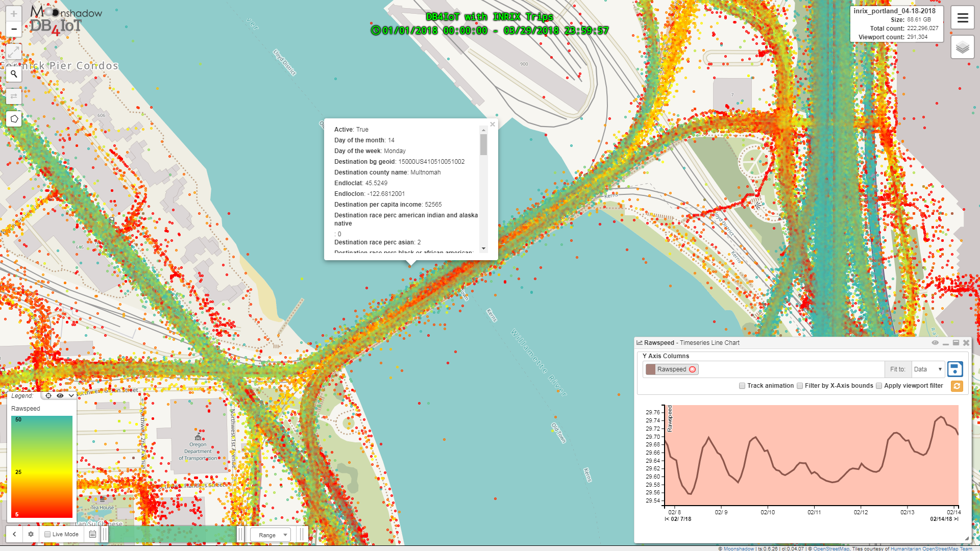Maximize the Rawspeed chart panel
Screen dimensions: 980x551
click(x=956, y=343)
